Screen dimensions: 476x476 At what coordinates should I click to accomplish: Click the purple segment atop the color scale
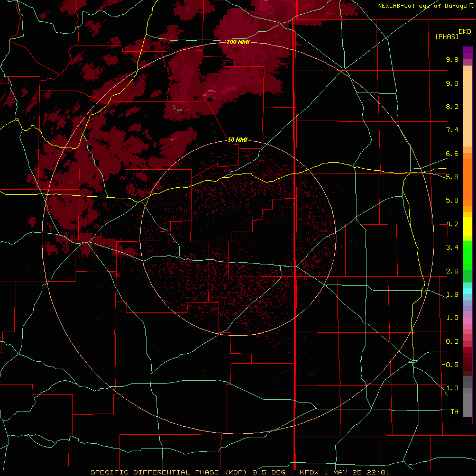click(x=467, y=53)
